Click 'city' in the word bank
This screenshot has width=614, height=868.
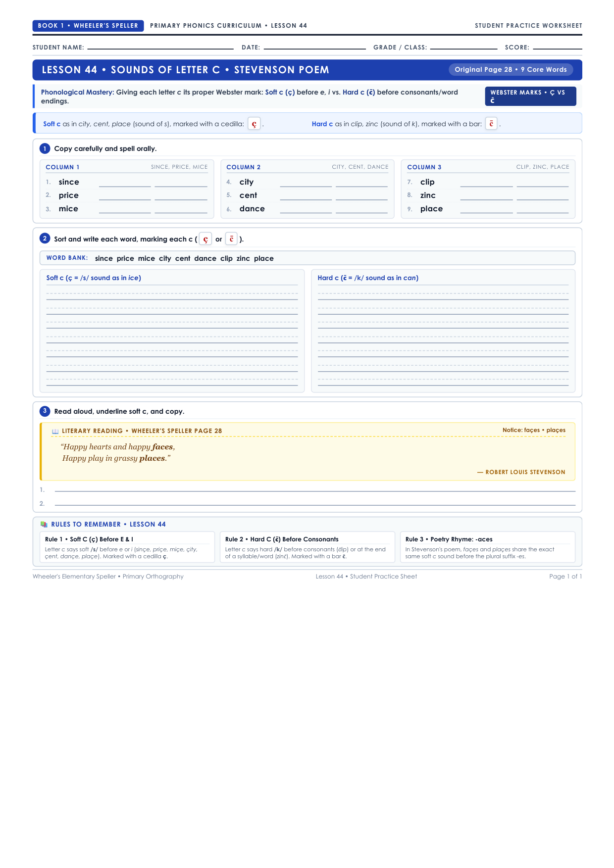tap(165, 258)
